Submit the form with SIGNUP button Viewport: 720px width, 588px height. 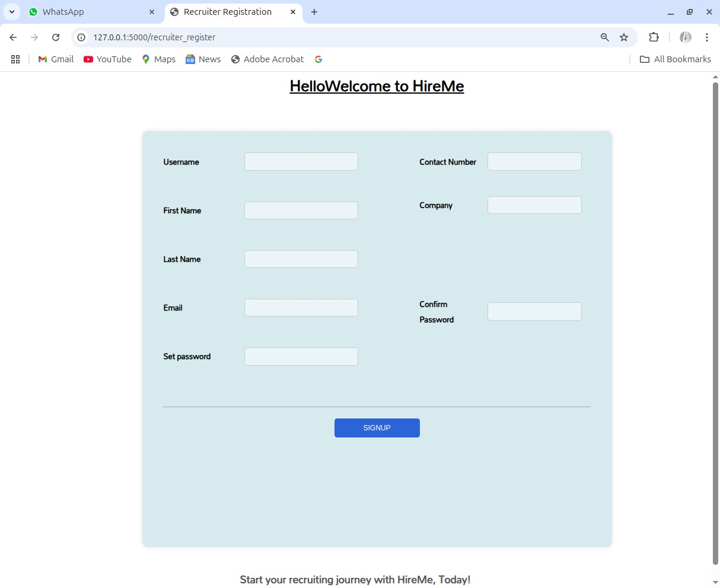coord(377,428)
